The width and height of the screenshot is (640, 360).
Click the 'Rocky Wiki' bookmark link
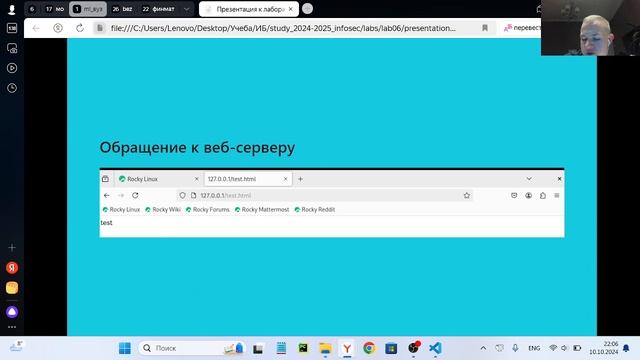(163, 209)
